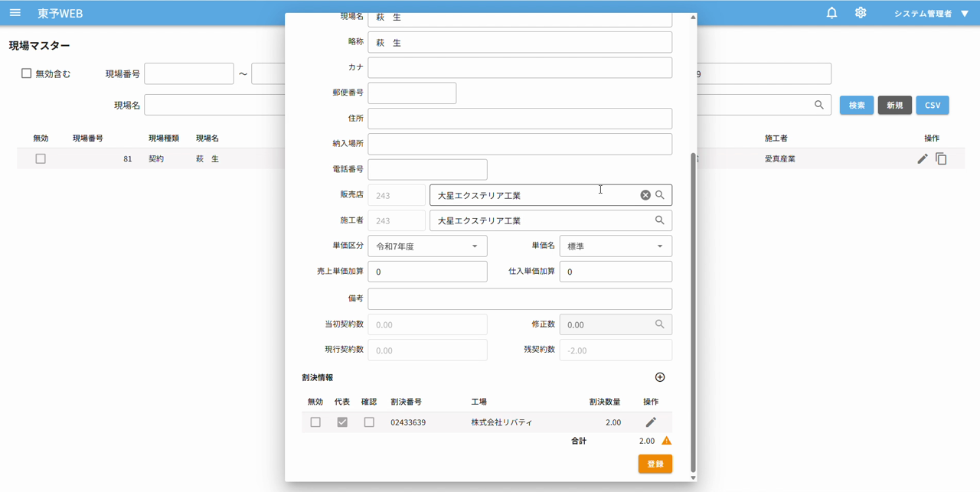Toggle the 無効 checkbox in row 02433639
Viewport: 980px width, 492px height.
(x=315, y=422)
